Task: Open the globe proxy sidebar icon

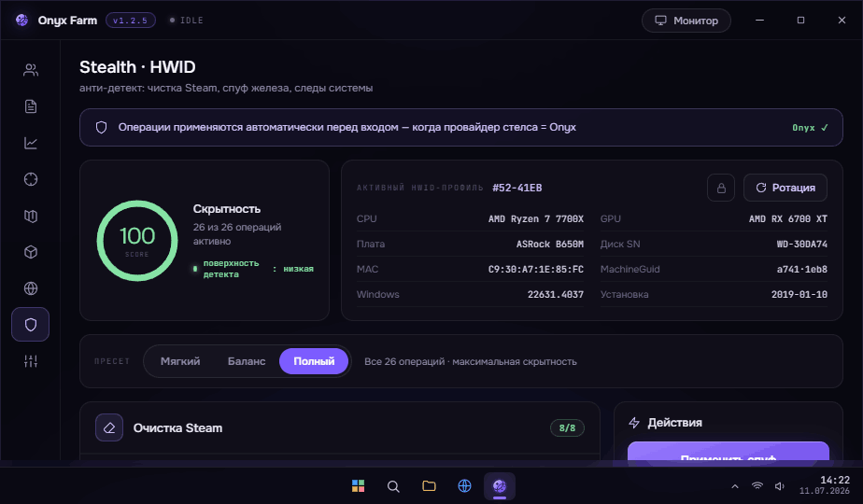Action: 31,288
